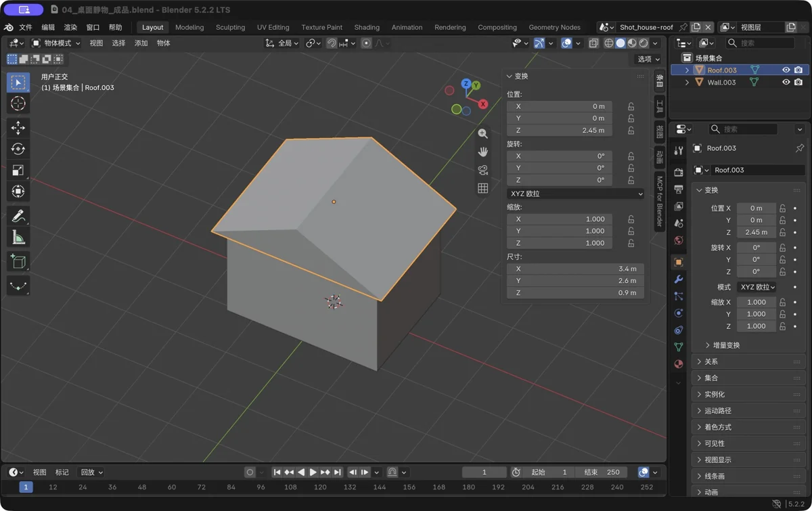Open the Object Data green triangle tab
Image resolution: width=812 pixels, height=511 pixels.
(x=679, y=347)
